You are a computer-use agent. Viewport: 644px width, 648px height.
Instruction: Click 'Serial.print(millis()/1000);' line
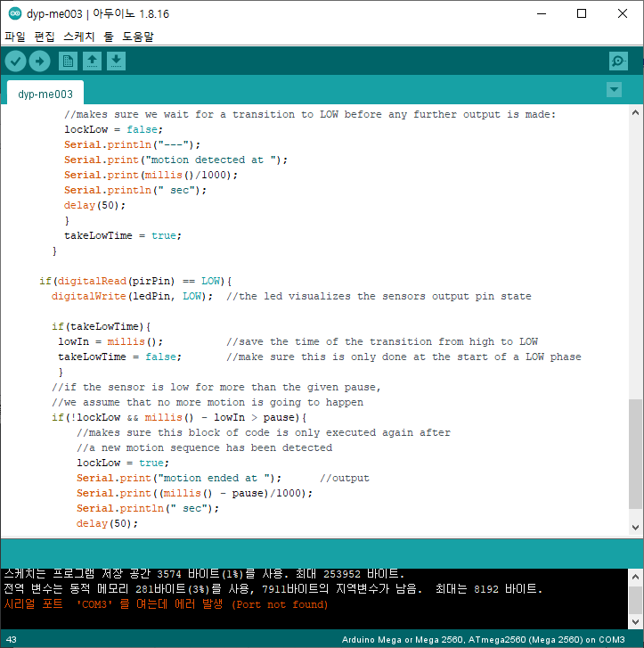coord(151,176)
